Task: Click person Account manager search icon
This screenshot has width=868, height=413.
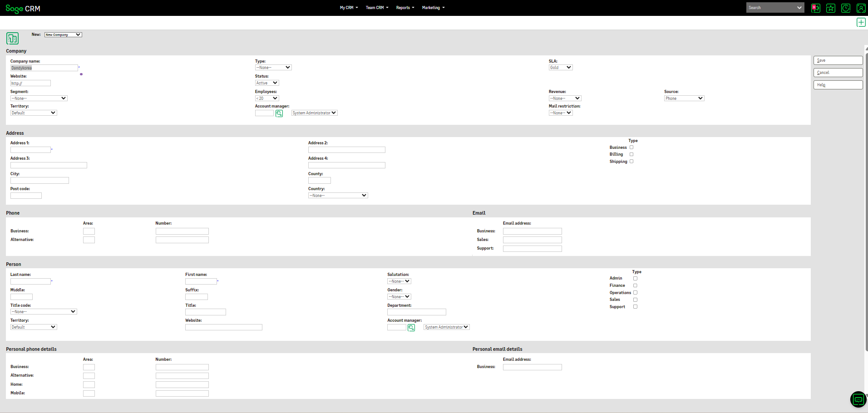Action: (411, 328)
